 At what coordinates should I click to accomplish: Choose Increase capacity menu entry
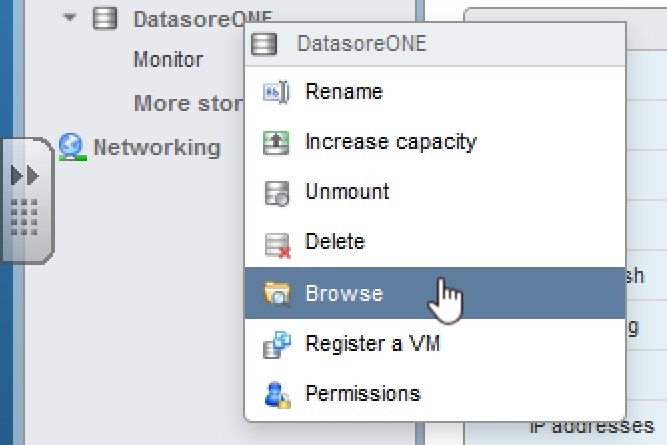390,142
